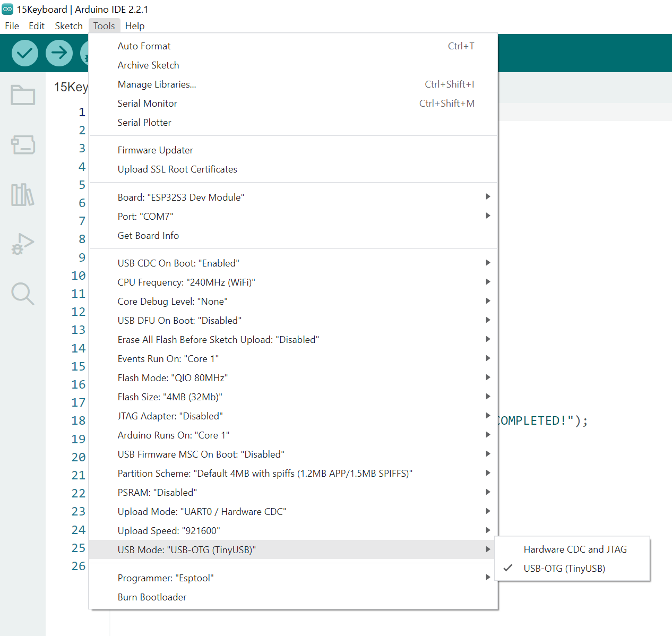This screenshot has width=672, height=636.
Task: Open the Boards Manager sidebar icon
Action: click(x=23, y=144)
